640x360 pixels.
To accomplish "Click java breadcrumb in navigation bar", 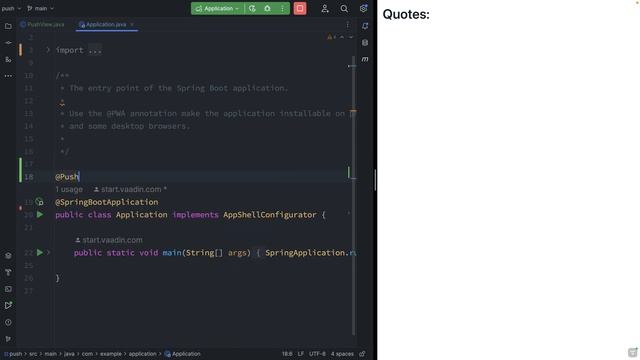I will point(69,354).
